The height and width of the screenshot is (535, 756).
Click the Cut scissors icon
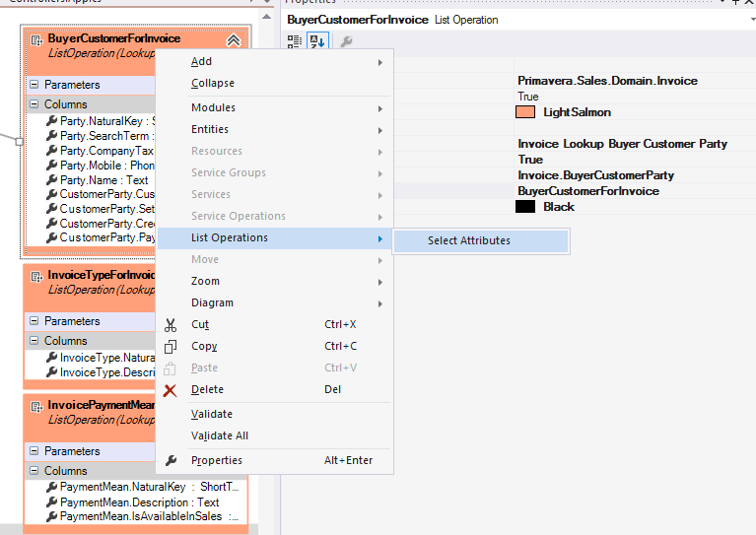point(171,325)
